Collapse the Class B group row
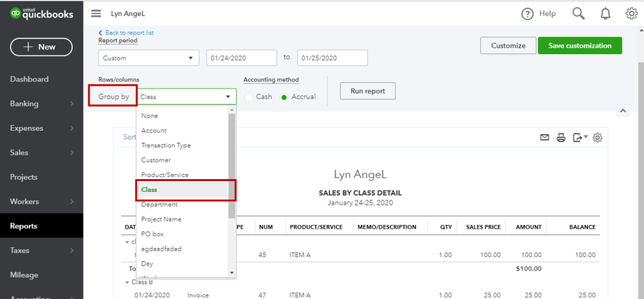The width and height of the screenshot is (644, 299). (128, 283)
